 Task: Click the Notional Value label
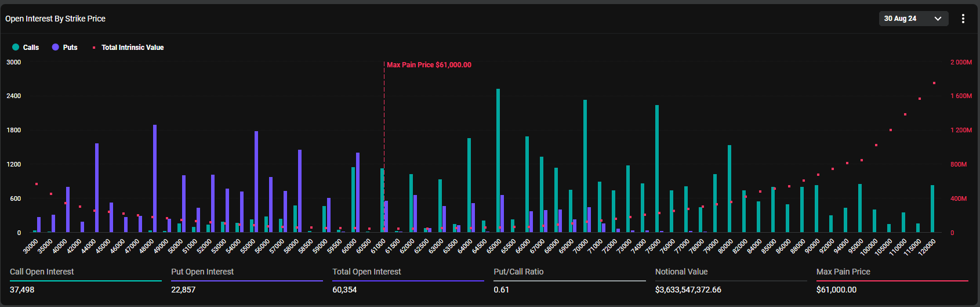click(x=681, y=272)
